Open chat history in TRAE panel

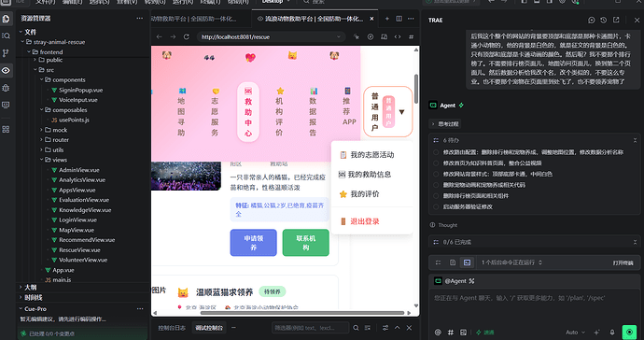click(x=603, y=20)
